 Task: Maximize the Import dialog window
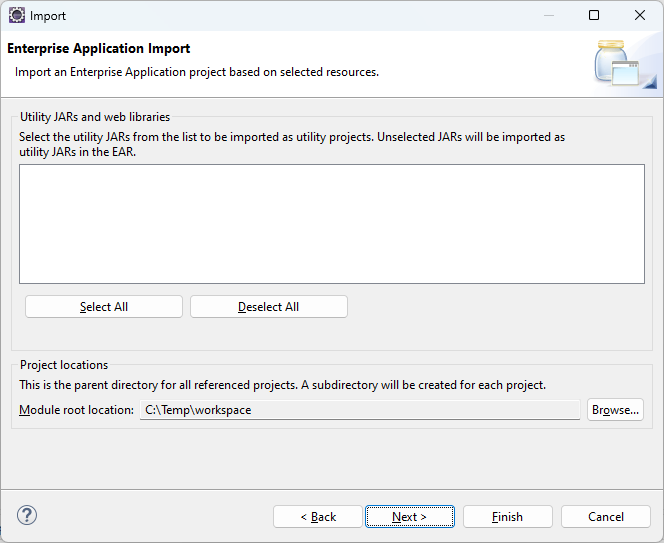(x=594, y=15)
